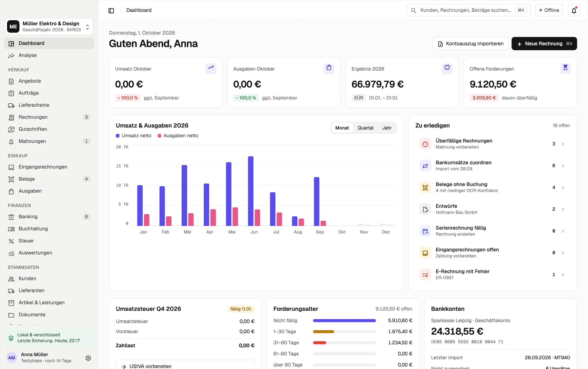The width and height of the screenshot is (588, 369).
Task: Open Artikel & Leistungen in sidebar
Action: click(49, 303)
